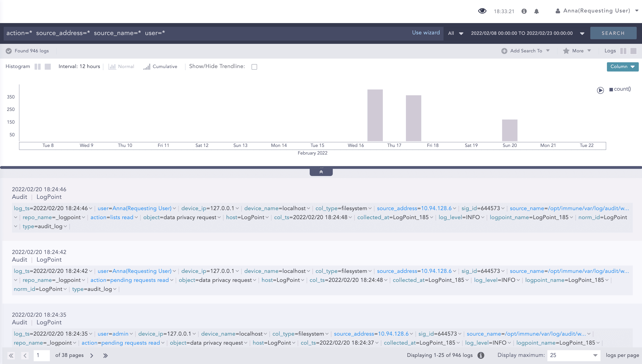Toggle the split-view Logs layout icon

click(623, 51)
